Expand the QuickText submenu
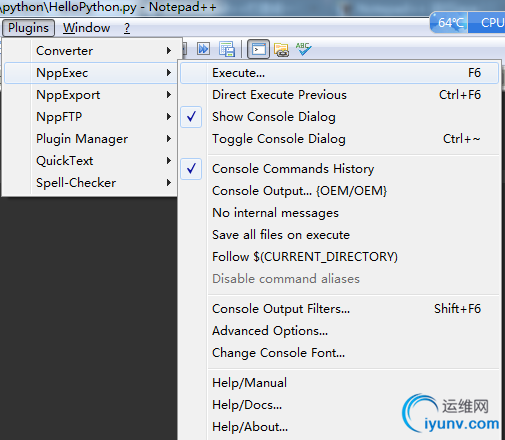This screenshot has height=440, width=505. [x=91, y=161]
